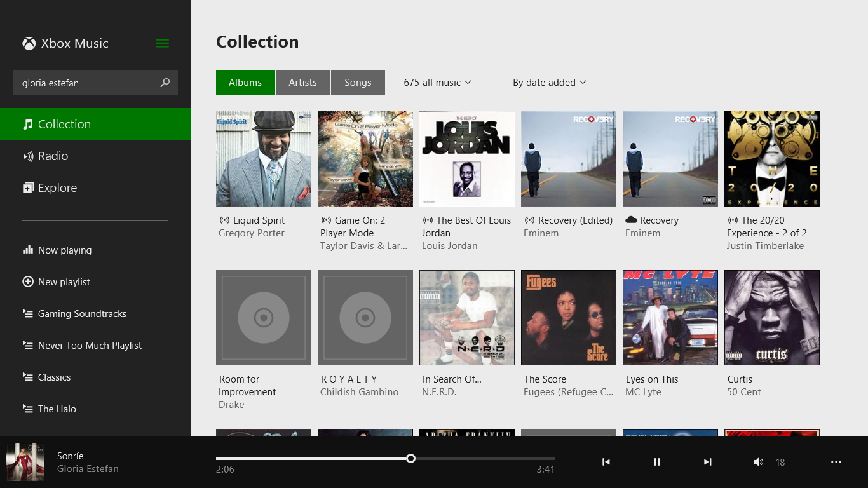
Task: Switch to the Songs tab
Action: click(358, 83)
